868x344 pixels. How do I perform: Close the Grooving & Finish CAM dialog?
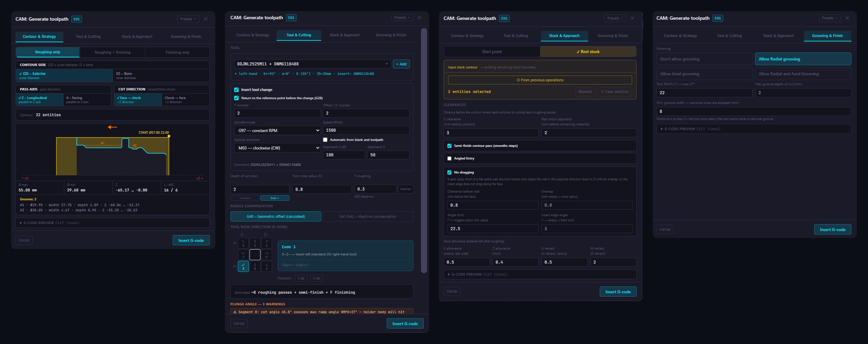click(847, 18)
